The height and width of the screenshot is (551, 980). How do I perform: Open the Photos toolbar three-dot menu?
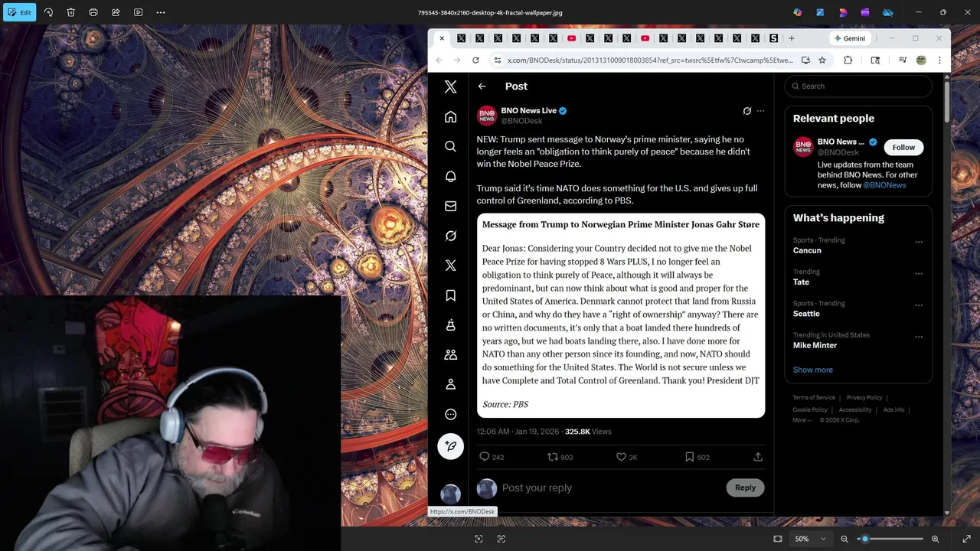click(161, 12)
